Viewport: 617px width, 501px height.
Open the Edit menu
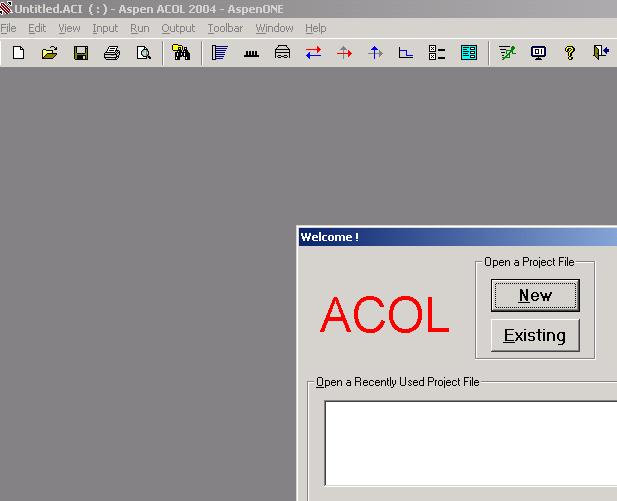pyautogui.click(x=37, y=28)
